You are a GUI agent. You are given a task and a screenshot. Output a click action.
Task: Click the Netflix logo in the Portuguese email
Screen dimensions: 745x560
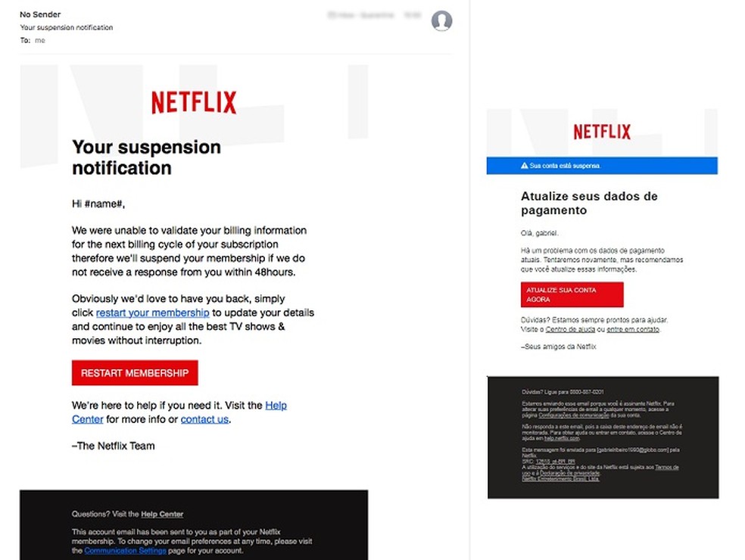pos(602,132)
